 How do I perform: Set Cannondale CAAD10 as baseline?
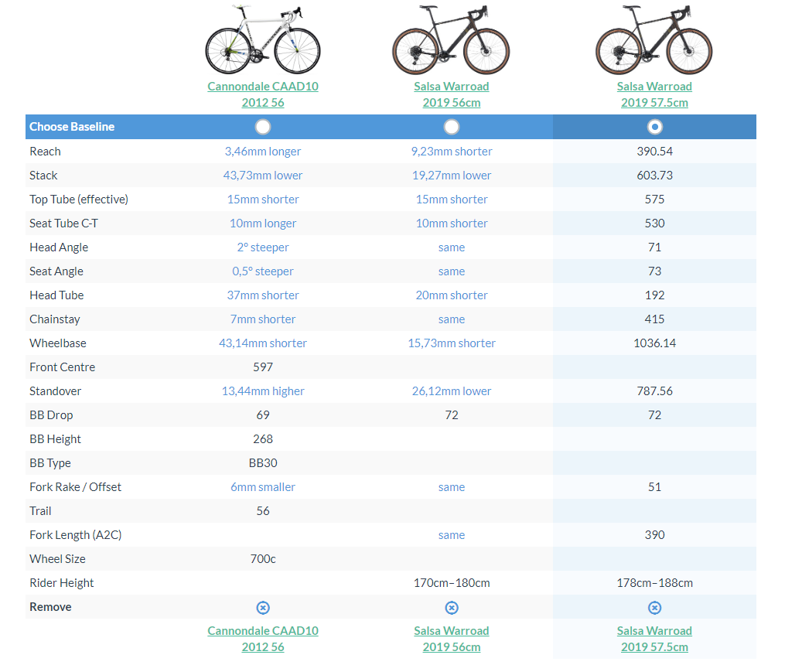click(263, 127)
